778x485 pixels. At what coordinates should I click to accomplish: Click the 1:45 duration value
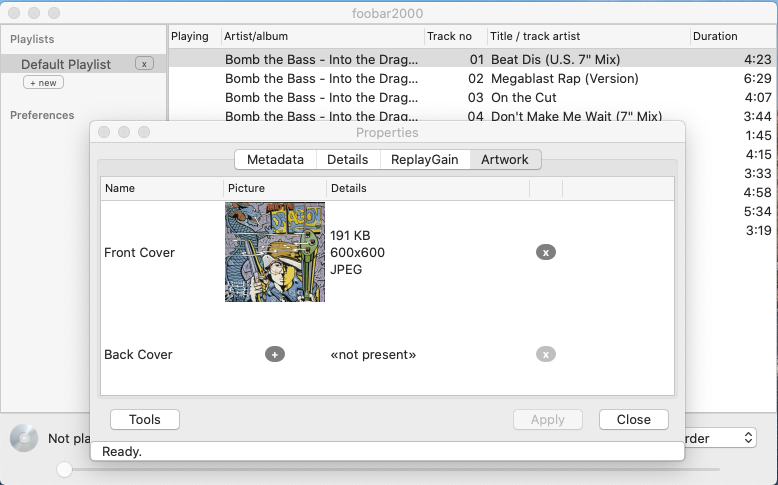759,136
